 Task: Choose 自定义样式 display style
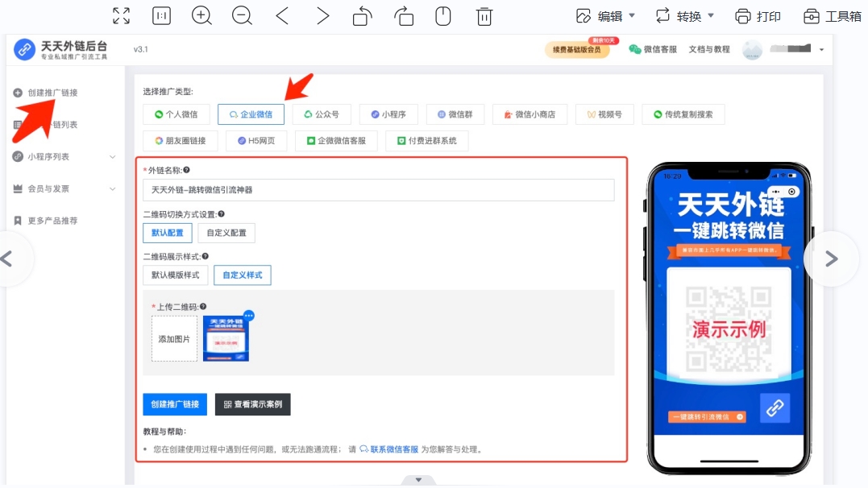click(x=243, y=275)
